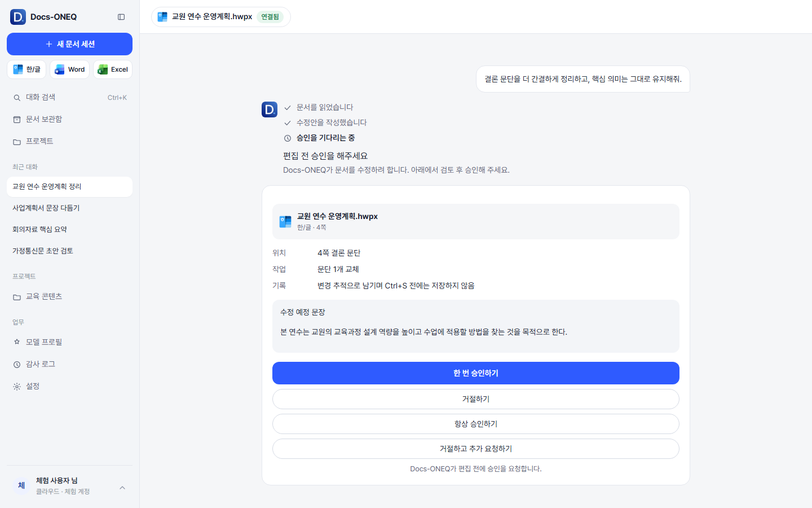The height and width of the screenshot is (508, 812).
Task: Expand the 체험 사용자 account menu chevron
Action: click(122, 488)
